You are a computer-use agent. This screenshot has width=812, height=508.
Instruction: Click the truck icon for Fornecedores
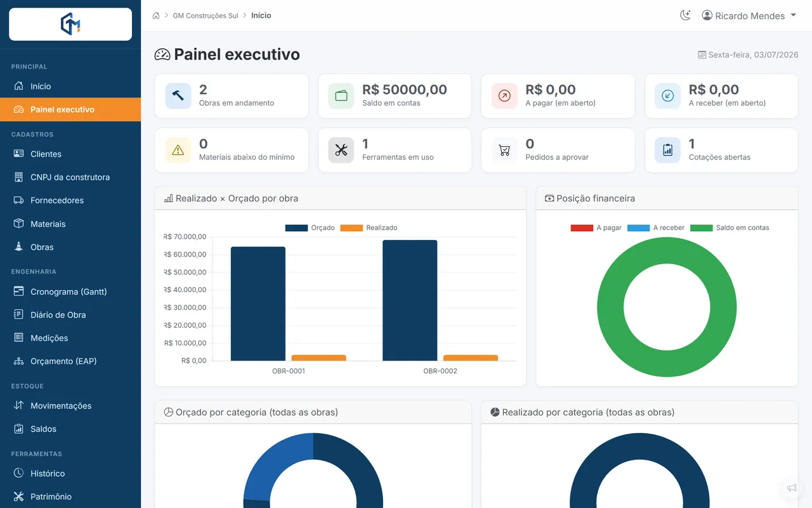coord(18,200)
